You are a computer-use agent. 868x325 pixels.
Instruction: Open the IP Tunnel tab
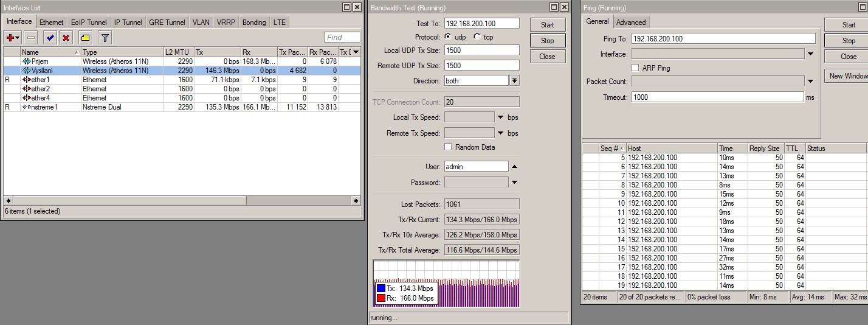pos(128,23)
